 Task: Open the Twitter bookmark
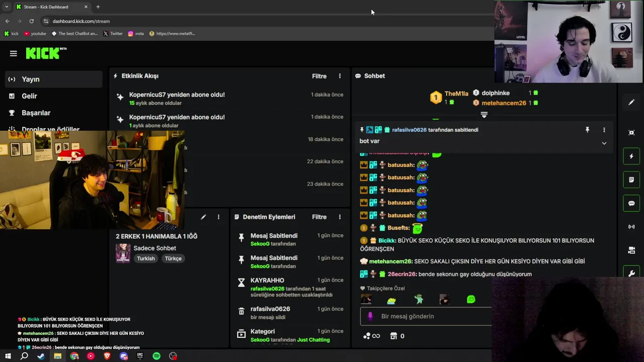113,34
